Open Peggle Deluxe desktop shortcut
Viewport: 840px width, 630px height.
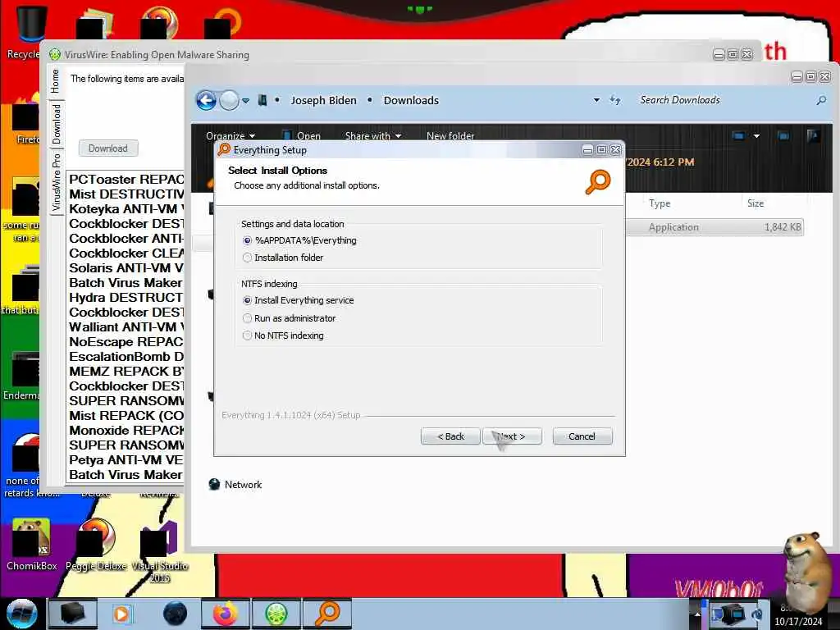97,545
